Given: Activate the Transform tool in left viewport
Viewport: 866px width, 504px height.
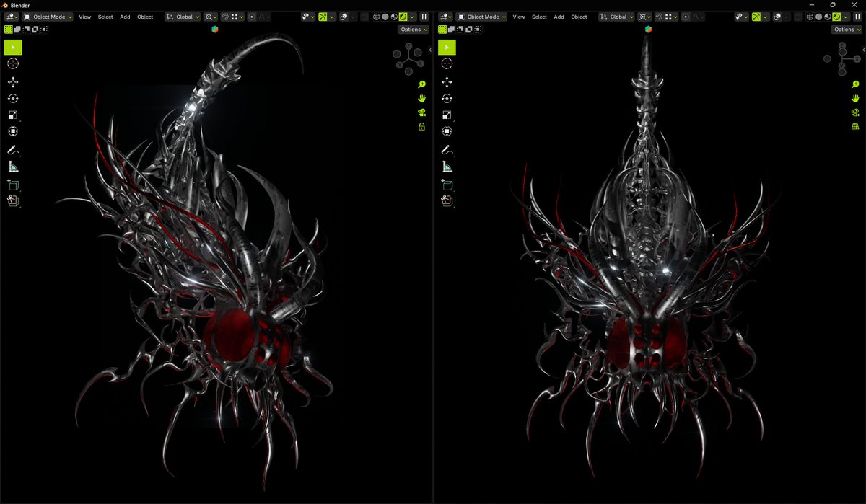Looking at the screenshot, I should 13,131.
